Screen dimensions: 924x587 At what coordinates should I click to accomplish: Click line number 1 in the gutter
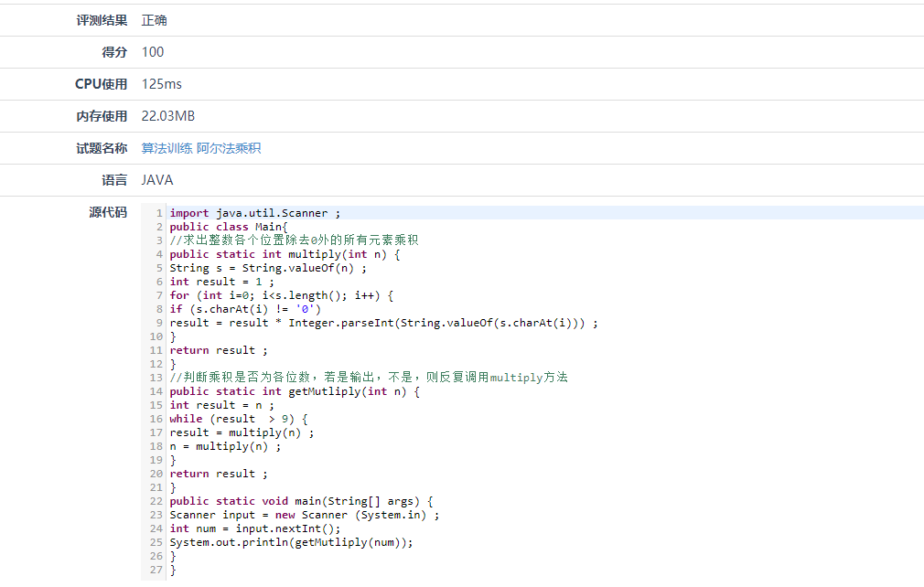pos(159,213)
